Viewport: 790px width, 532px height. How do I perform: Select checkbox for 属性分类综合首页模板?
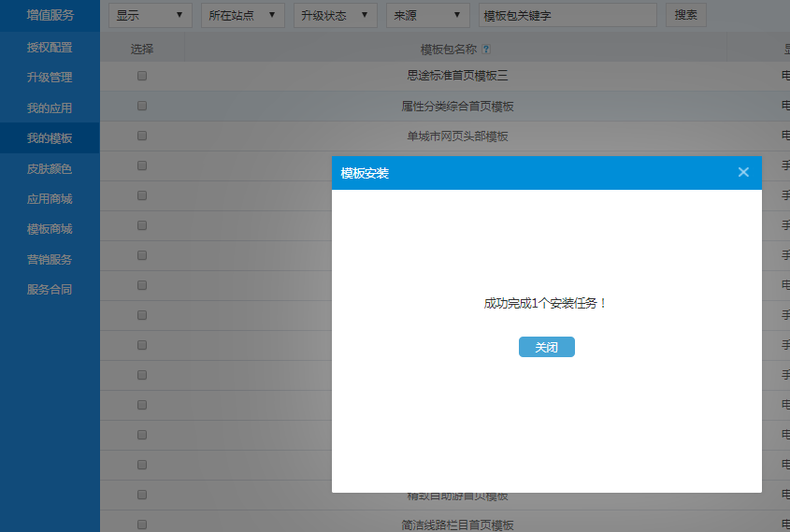tap(142, 106)
